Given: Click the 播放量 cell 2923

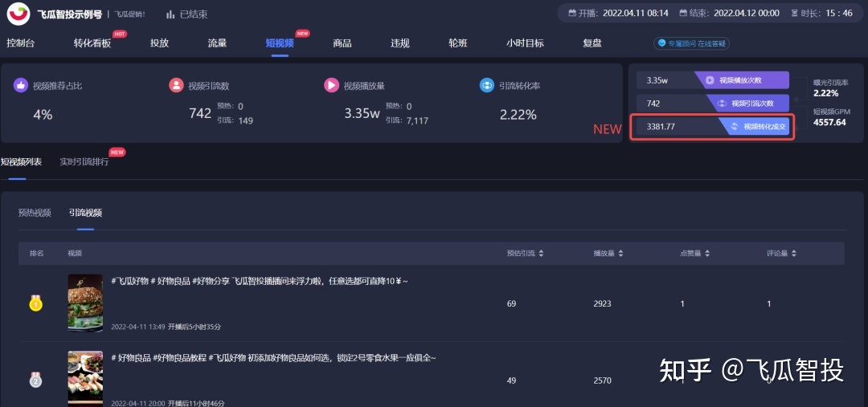Looking at the screenshot, I should pyautogui.click(x=604, y=303).
